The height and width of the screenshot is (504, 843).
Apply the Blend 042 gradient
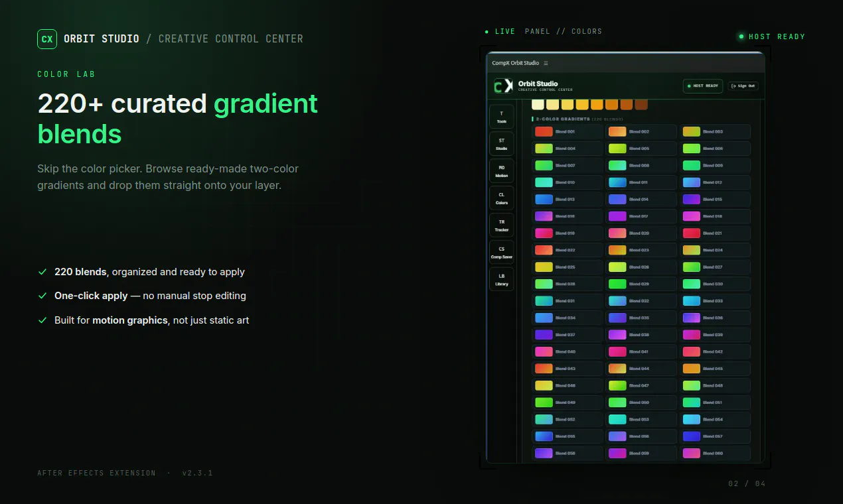pyautogui.click(x=715, y=351)
